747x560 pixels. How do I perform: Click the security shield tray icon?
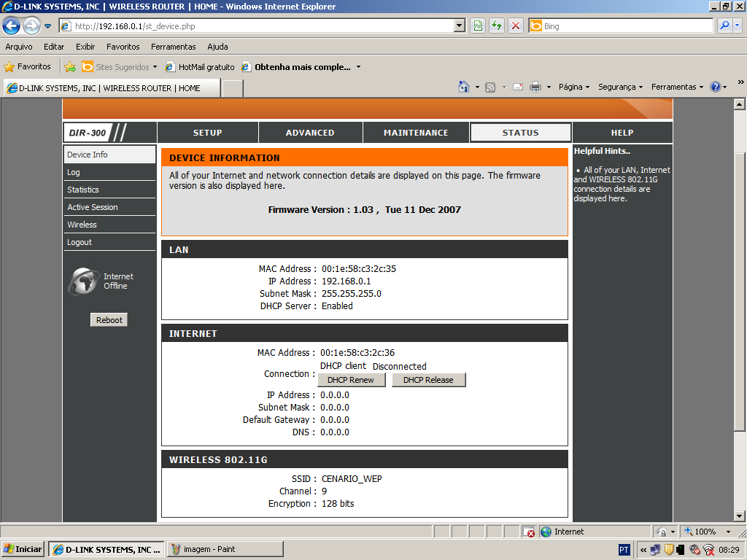669,550
